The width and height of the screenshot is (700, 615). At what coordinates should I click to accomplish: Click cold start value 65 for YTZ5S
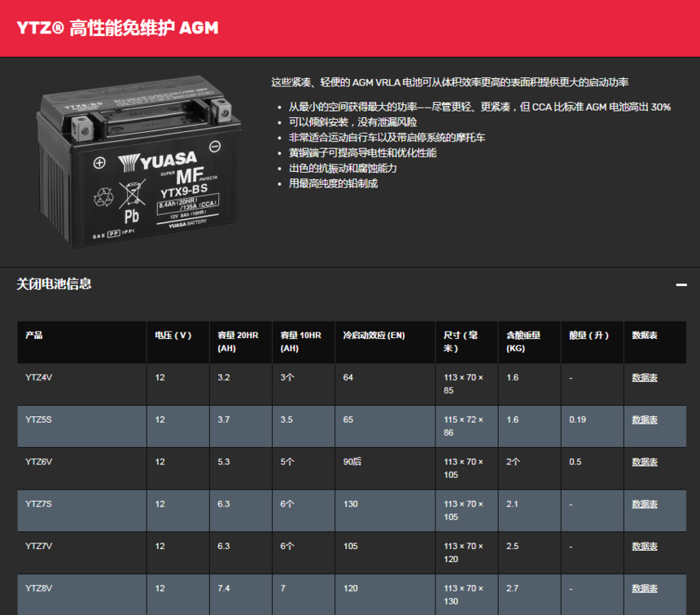pyautogui.click(x=348, y=420)
